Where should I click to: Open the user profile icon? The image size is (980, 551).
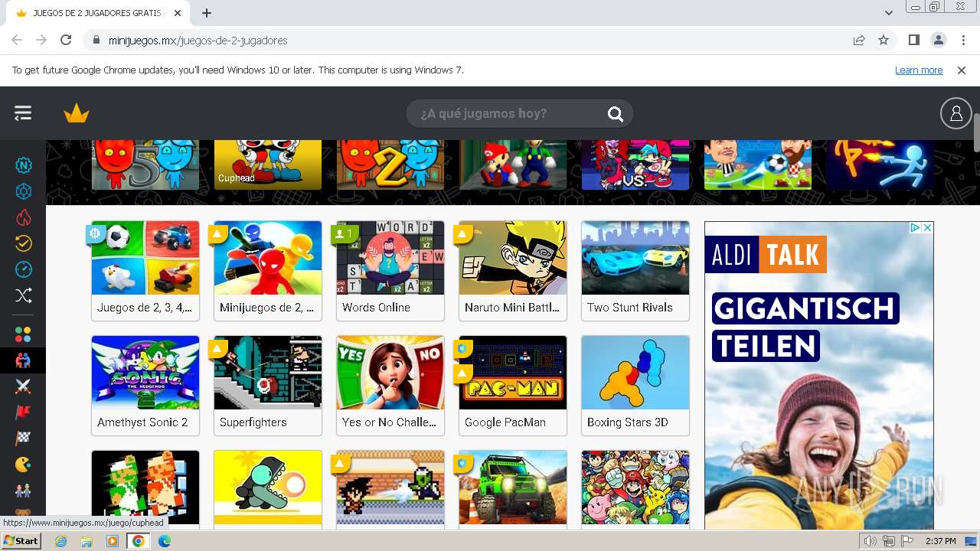(x=955, y=114)
